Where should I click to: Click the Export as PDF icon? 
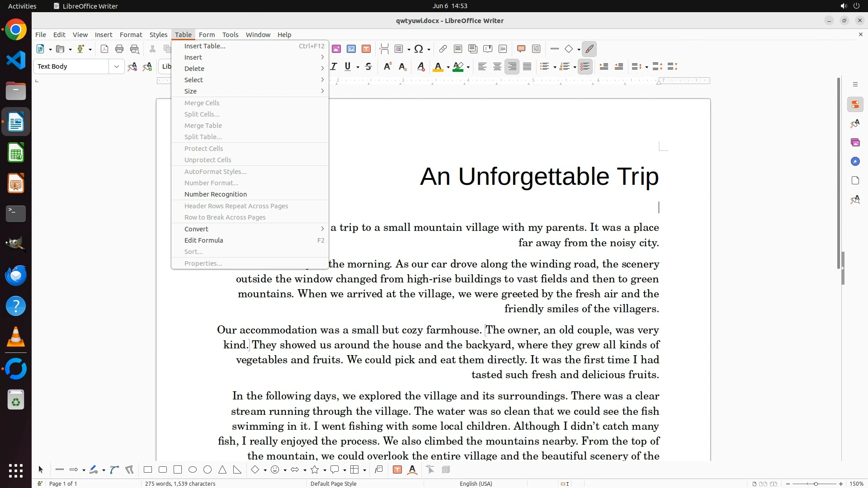coord(104,49)
